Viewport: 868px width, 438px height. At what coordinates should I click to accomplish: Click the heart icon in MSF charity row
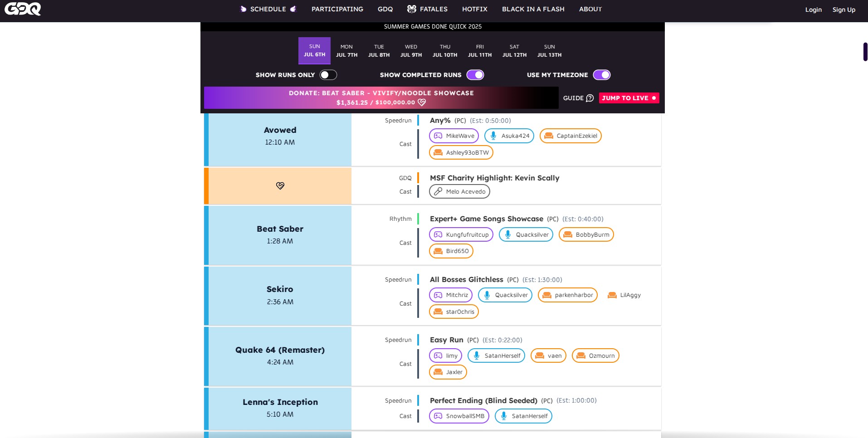pyautogui.click(x=280, y=186)
